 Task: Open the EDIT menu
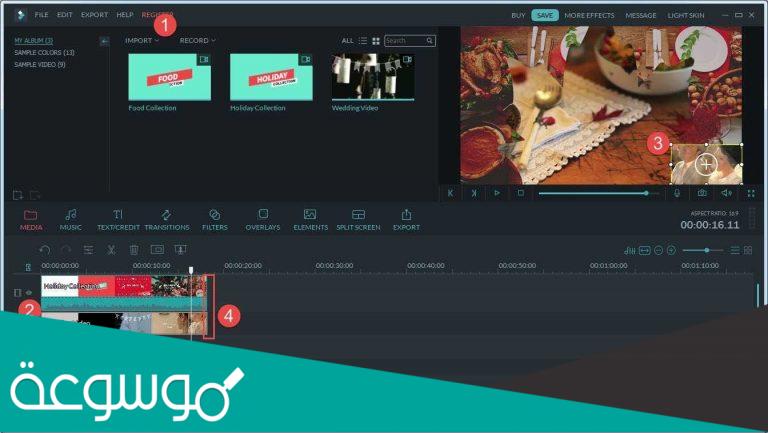pos(65,15)
